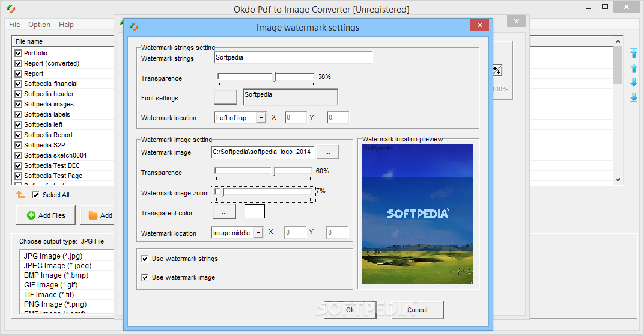Toggle Use watermark strings checkbox

coord(145,259)
